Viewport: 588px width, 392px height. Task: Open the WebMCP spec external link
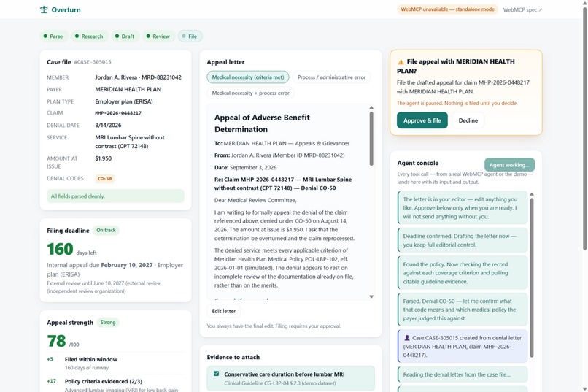click(522, 9)
